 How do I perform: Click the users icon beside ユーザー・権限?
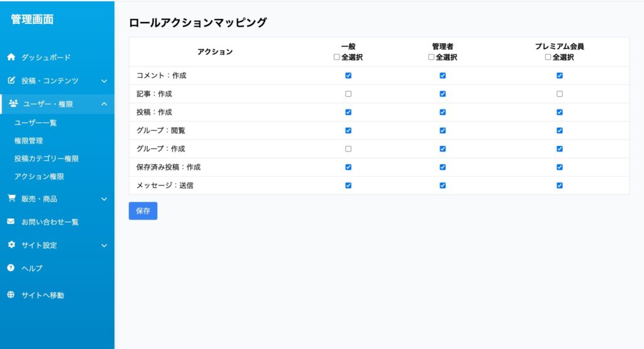13,104
